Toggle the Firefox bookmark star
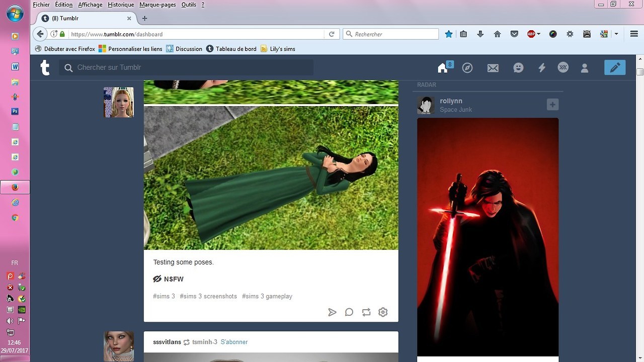 (449, 34)
